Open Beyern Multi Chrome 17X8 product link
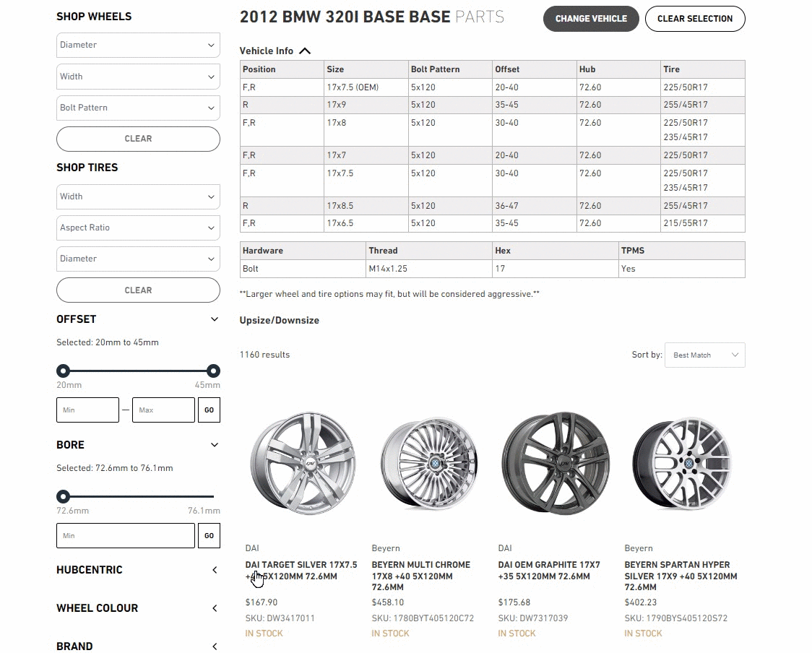Image resolution: width=812 pixels, height=653 pixels. pyautogui.click(x=421, y=576)
